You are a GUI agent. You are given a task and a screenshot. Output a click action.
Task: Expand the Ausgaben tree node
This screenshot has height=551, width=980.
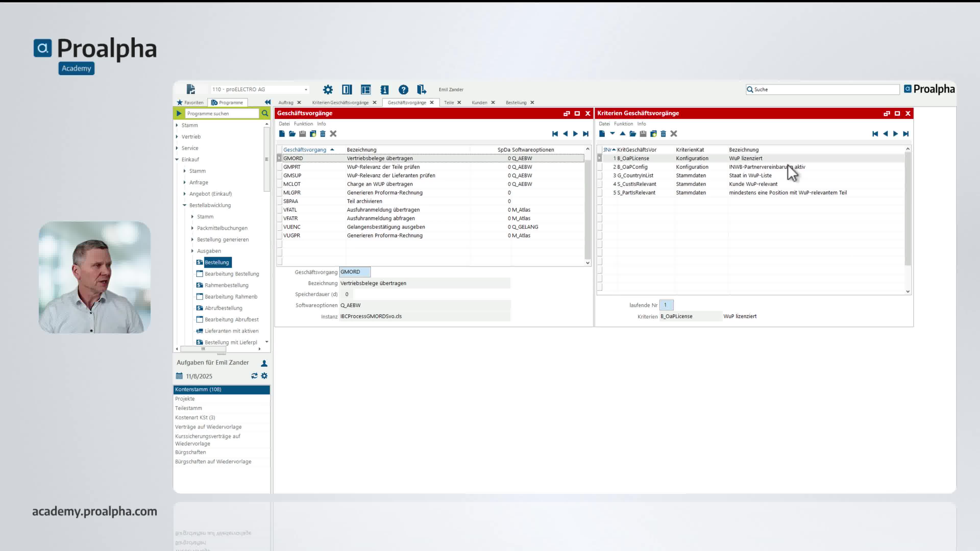(192, 251)
